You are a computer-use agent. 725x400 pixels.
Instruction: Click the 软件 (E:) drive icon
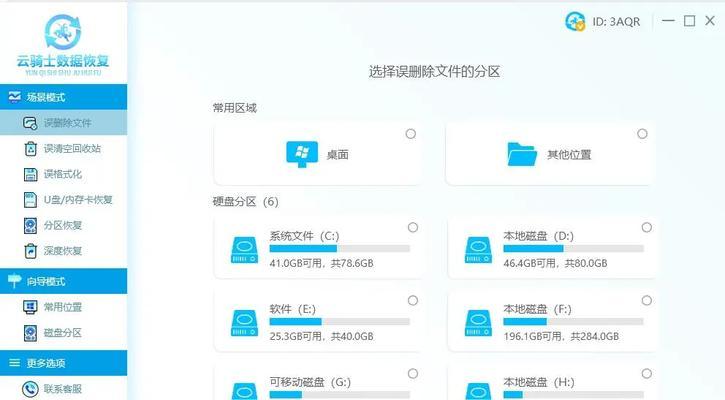click(x=245, y=323)
